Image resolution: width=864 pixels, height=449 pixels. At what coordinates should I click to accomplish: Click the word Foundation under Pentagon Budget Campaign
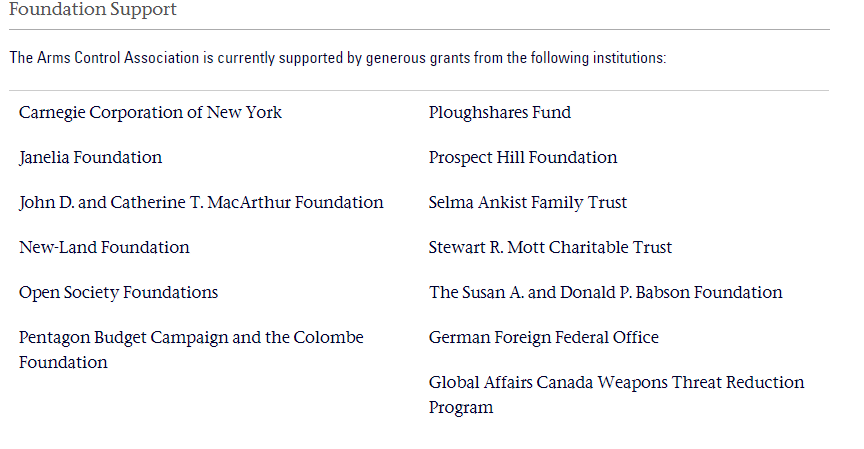click(63, 363)
